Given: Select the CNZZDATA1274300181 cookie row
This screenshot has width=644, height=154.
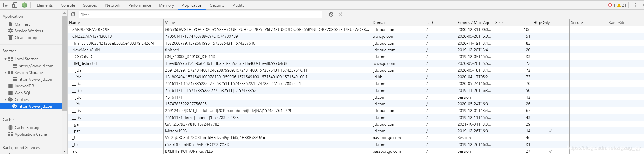Looking at the screenshot, I should (356, 36).
